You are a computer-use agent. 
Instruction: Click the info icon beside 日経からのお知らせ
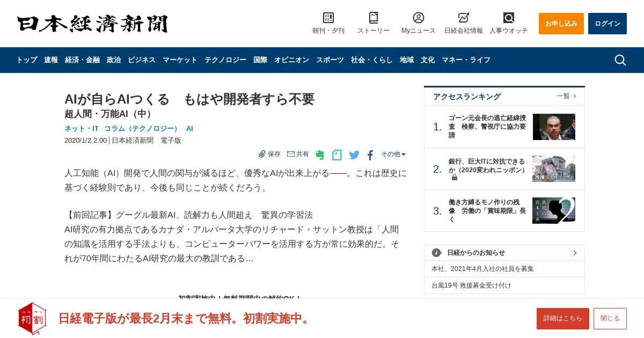(437, 253)
